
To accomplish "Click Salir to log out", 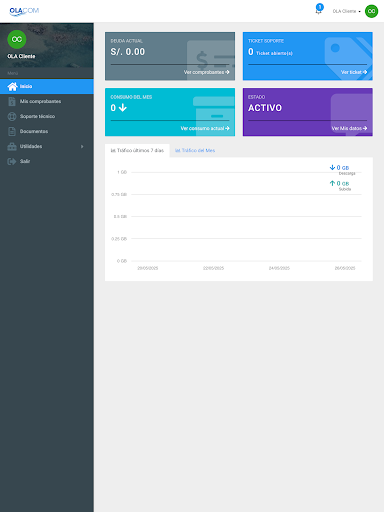I will pyautogui.click(x=47, y=161).
